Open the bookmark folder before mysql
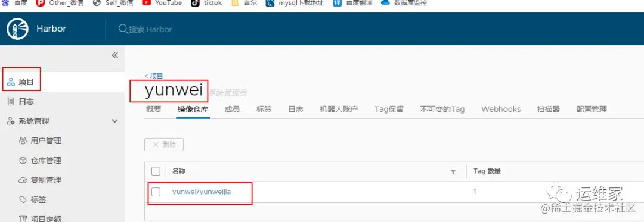 pos(244,3)
